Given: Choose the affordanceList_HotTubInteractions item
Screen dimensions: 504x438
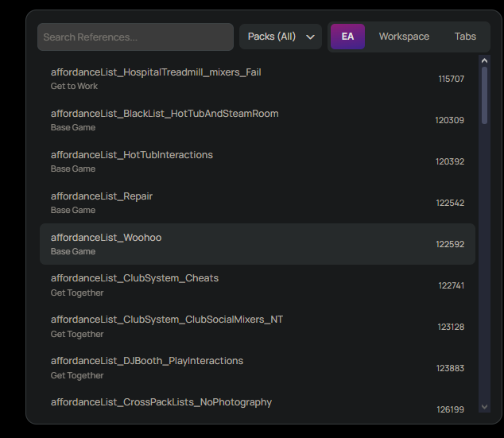Looking at the screenshot, I should click(132, 155).
